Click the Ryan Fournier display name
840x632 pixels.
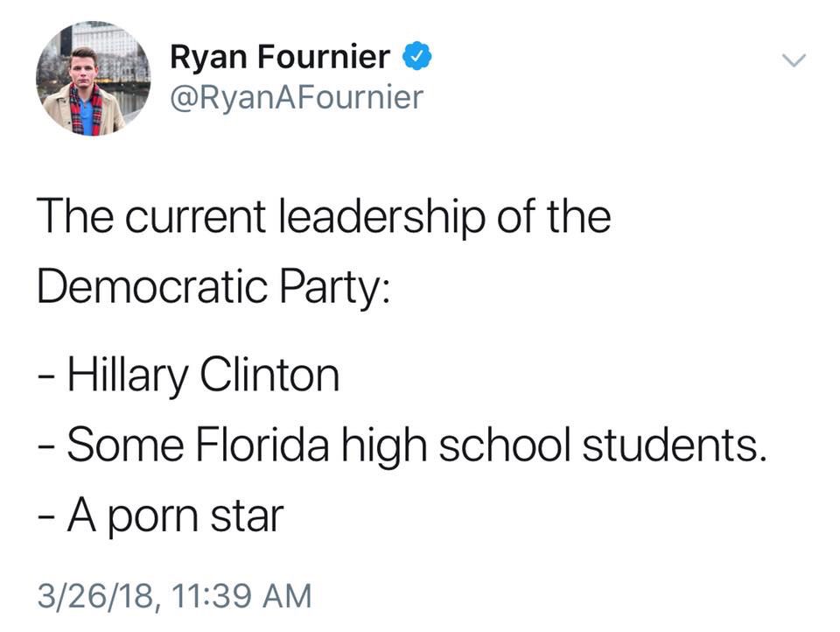pos(280,58)
